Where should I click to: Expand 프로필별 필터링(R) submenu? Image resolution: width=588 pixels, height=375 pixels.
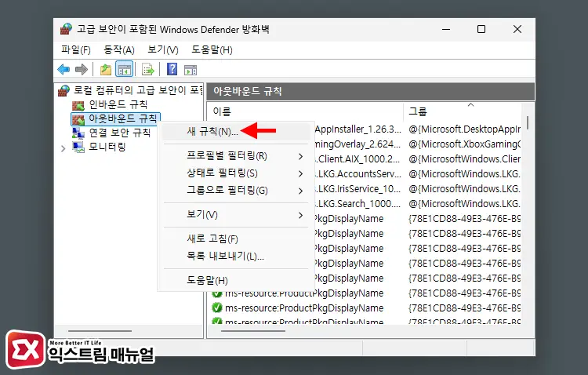236,156
